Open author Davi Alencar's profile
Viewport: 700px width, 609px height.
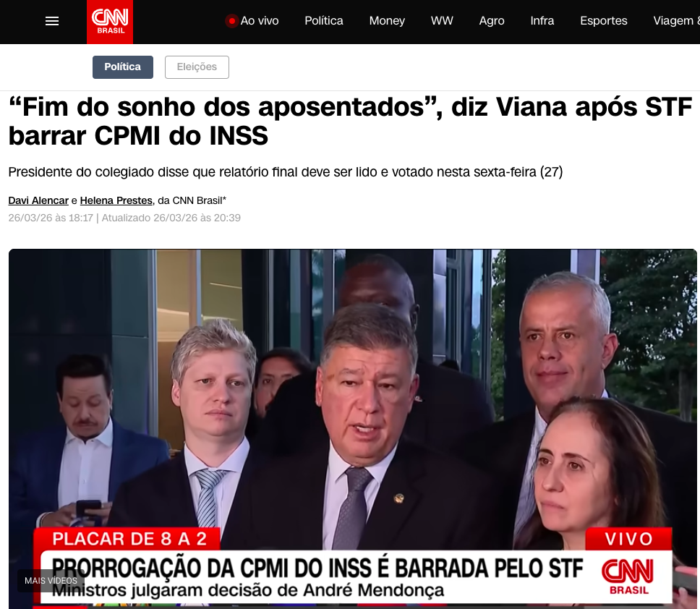[x=38, y=200]
